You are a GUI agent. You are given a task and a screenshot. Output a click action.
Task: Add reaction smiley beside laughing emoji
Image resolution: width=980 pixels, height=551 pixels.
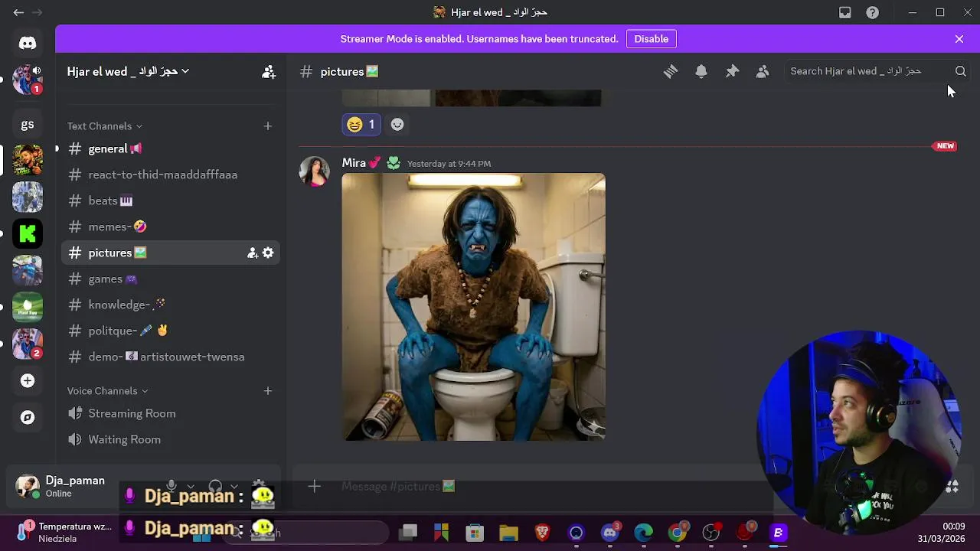coord(397,124)
